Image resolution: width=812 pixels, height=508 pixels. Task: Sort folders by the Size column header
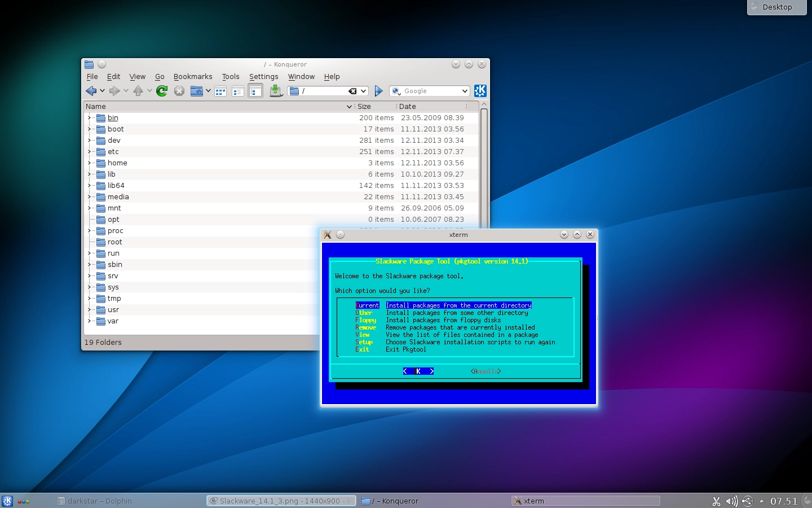[x=364, y=106]
